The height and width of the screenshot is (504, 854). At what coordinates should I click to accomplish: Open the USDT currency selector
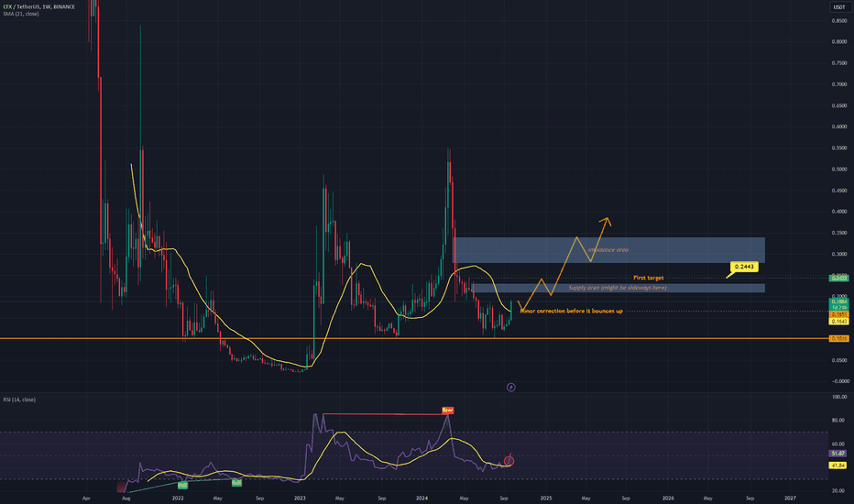(x=838, y=7)
